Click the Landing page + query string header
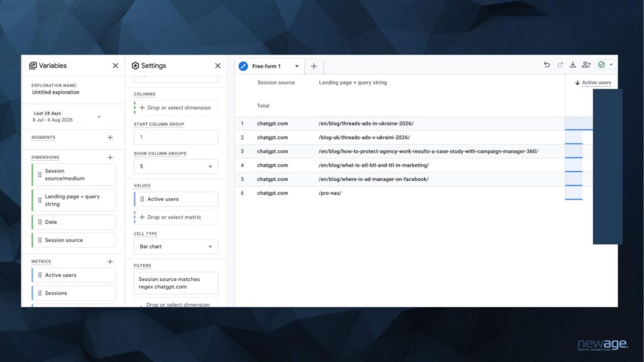Viewport: 644px width, 362px height. click(x=353, y=82)
